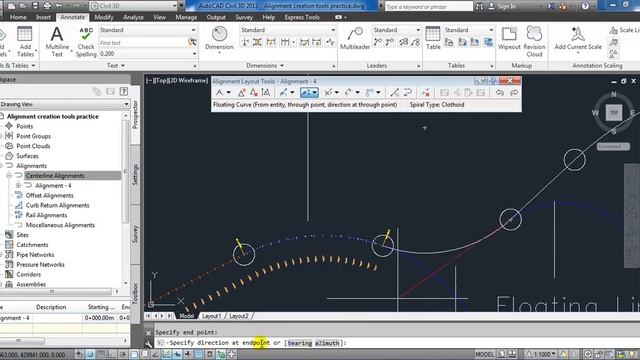Switch to the Home ribbon tab
Viewport: 640px width, 360px height.
click(18, 17)
